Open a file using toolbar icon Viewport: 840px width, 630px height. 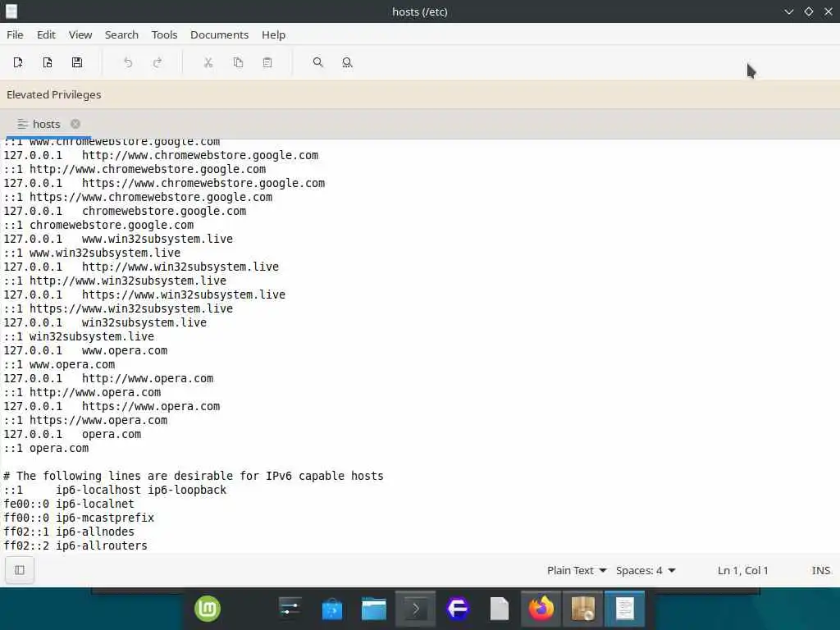pos(48,62)
